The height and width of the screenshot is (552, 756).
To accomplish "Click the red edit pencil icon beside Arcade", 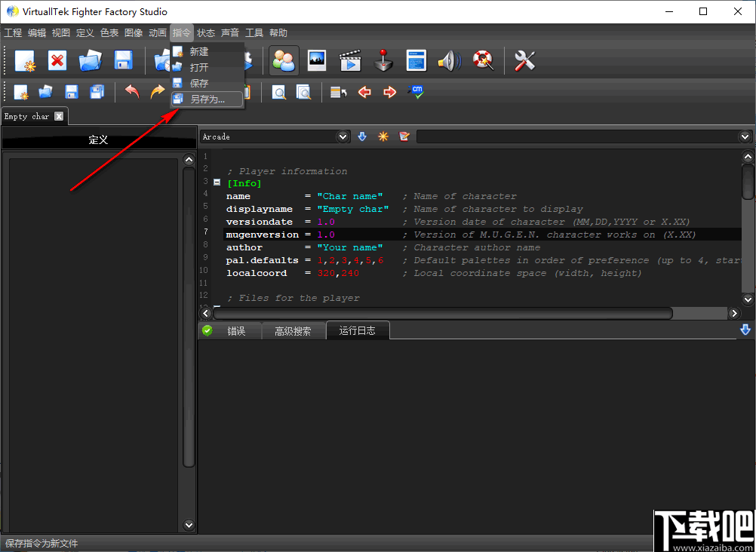I will 404,137.
